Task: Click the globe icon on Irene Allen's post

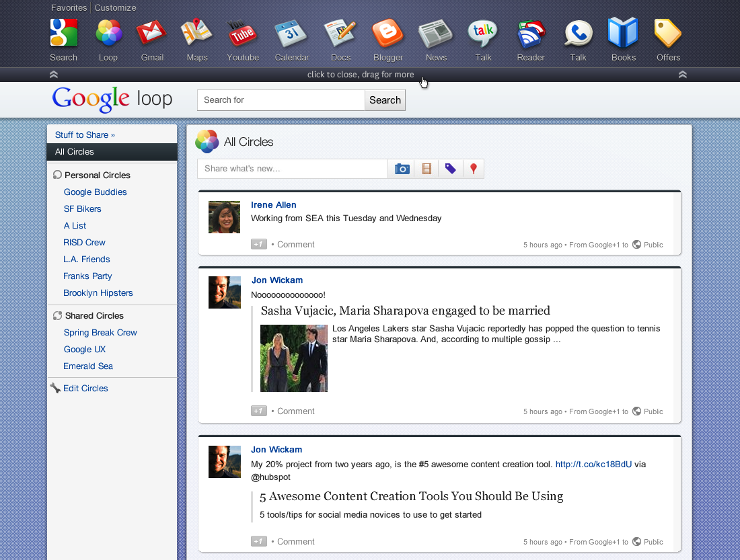Action: click(636, 245)
